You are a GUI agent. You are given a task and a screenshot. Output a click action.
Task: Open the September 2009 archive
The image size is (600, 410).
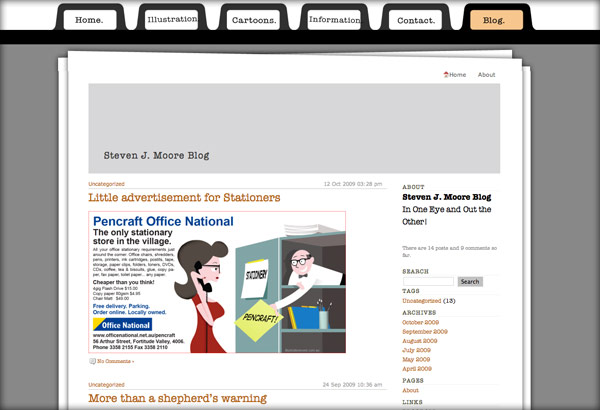pos(425,332)
